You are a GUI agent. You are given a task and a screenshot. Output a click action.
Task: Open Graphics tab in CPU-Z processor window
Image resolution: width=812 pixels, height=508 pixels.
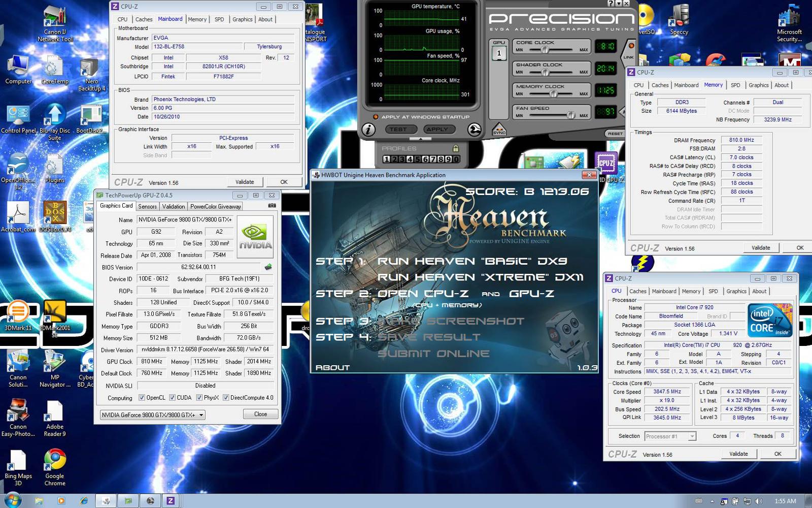tap(736, 292)
